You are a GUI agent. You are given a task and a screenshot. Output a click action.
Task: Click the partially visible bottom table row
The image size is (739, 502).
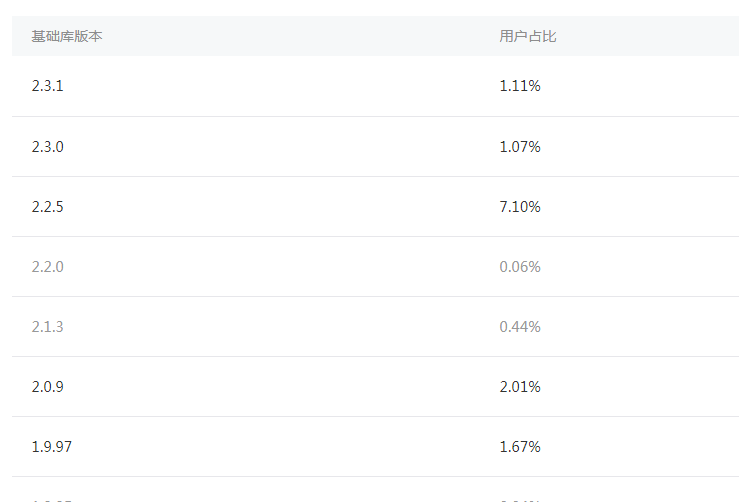375,490
